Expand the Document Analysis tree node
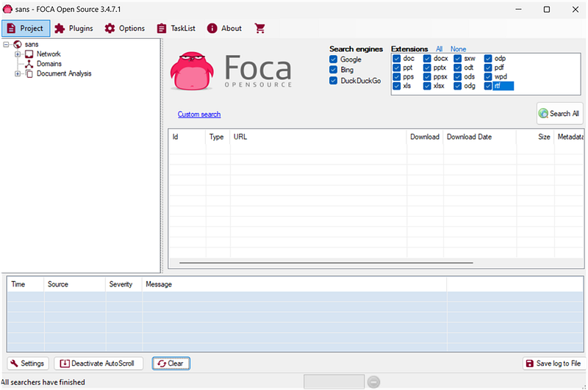 click(x=17, y=73)
